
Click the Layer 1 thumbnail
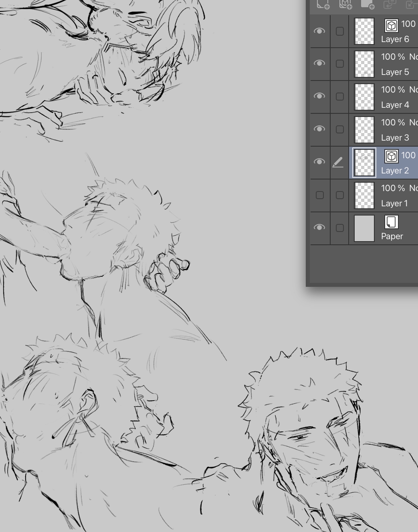tap(364, 195)
